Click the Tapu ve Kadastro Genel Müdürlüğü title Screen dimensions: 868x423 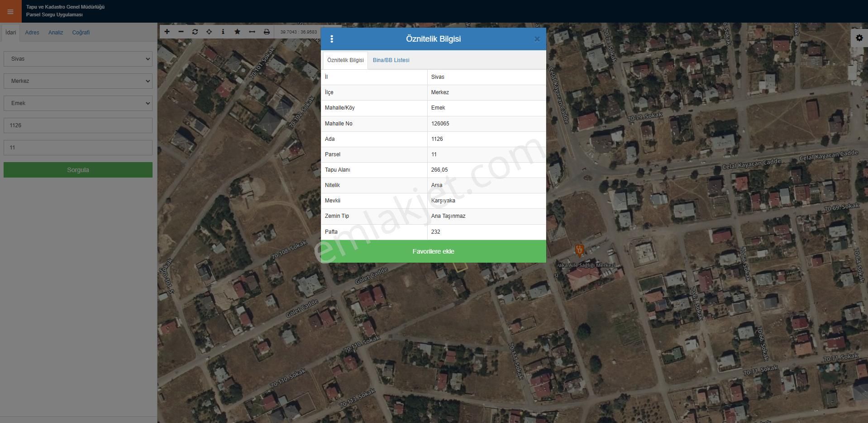pyautogui.click(x=65, y=7)
